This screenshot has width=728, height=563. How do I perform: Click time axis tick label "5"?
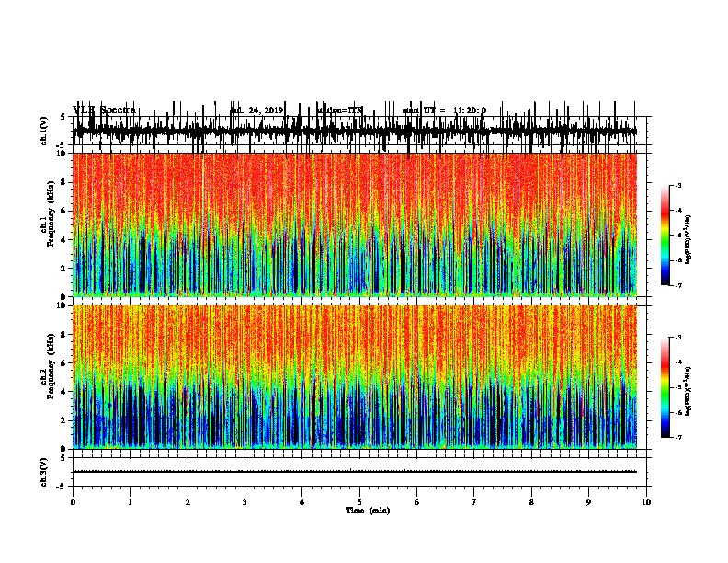tap(359, 502)
